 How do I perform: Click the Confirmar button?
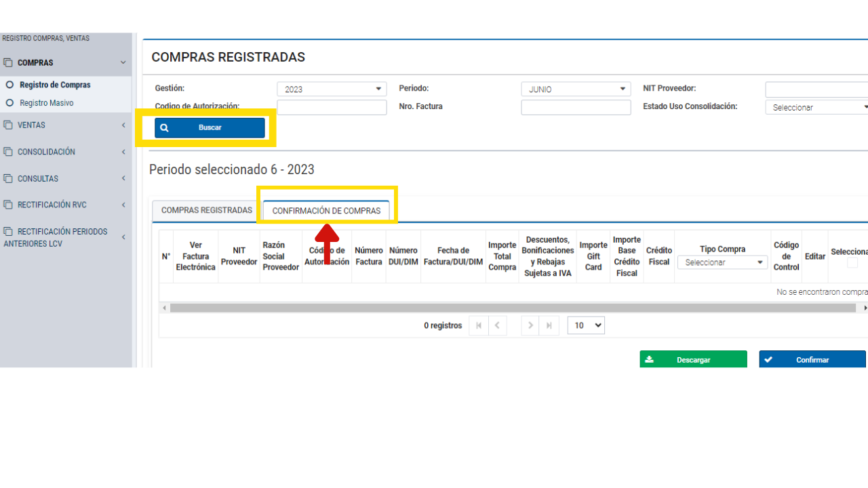[x=812, y=360]
